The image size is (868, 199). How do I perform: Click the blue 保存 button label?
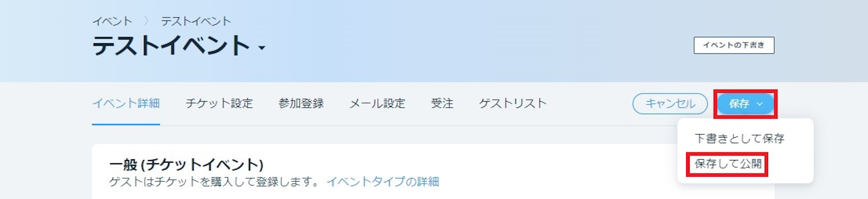(739, 104)
